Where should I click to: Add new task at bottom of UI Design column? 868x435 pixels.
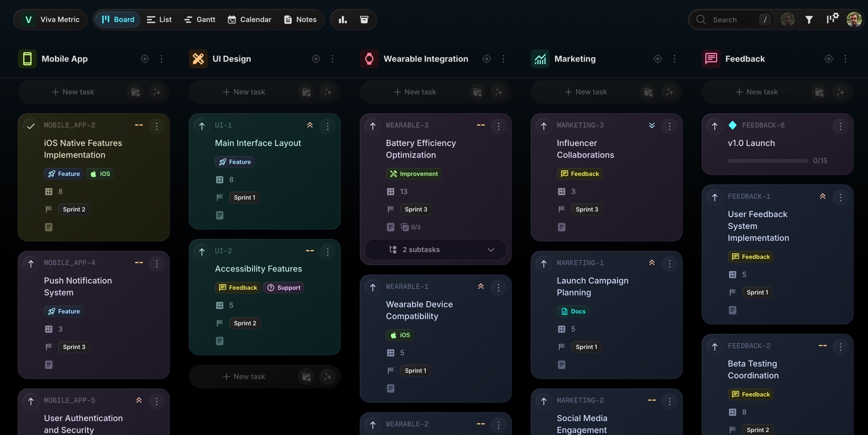pyautogui.click(x=244, y=376)
